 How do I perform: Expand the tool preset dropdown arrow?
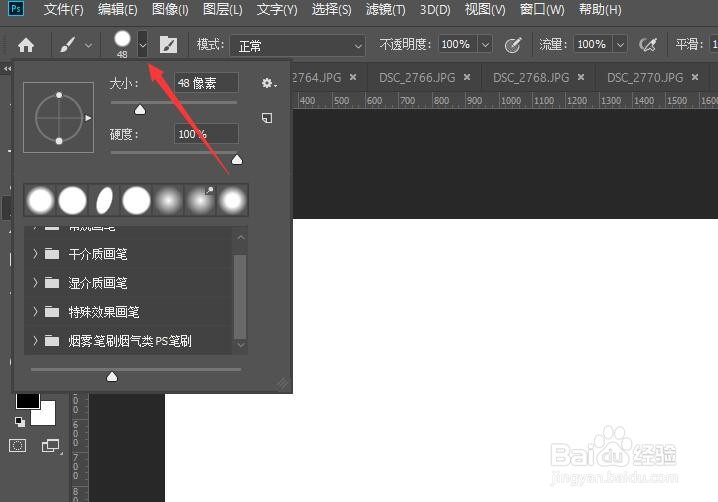click(88, 45)
